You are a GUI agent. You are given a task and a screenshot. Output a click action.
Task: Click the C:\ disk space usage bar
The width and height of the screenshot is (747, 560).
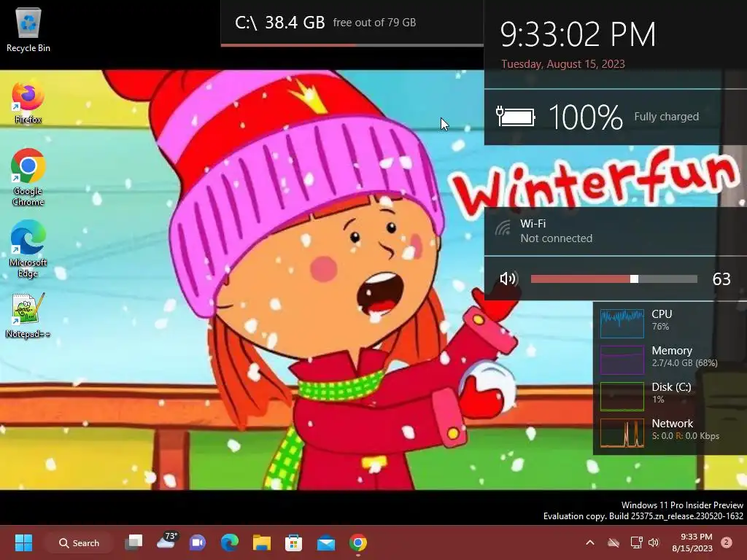[352, 45]
